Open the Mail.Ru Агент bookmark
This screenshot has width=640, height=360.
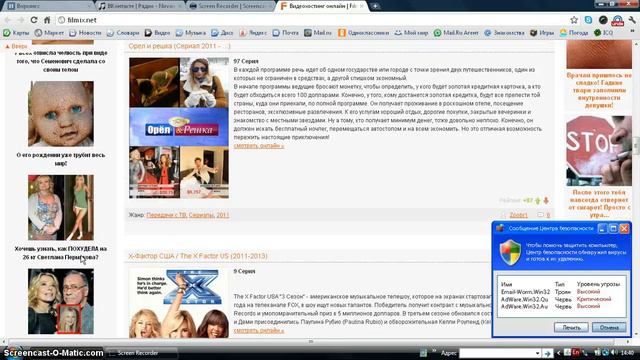[456, 33]
